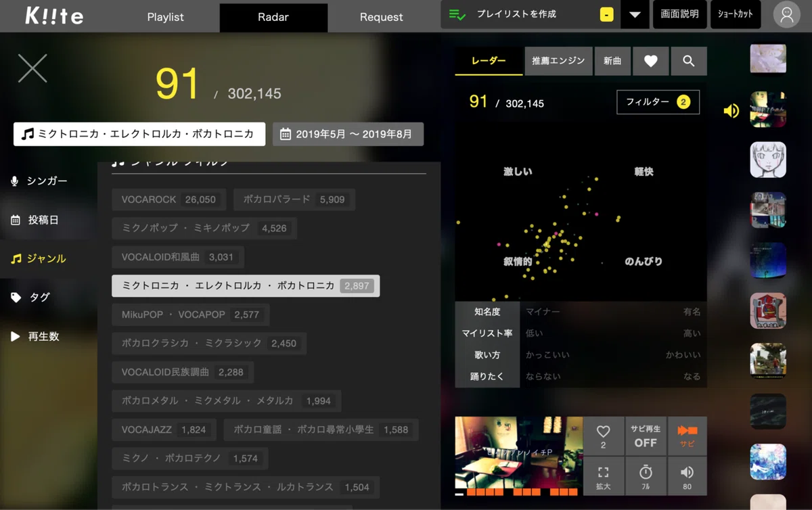Toggle the ボカロメタル・ミクメタル genre filter
This screenshot has width=812, height=510.
click(x=226, y=400)
